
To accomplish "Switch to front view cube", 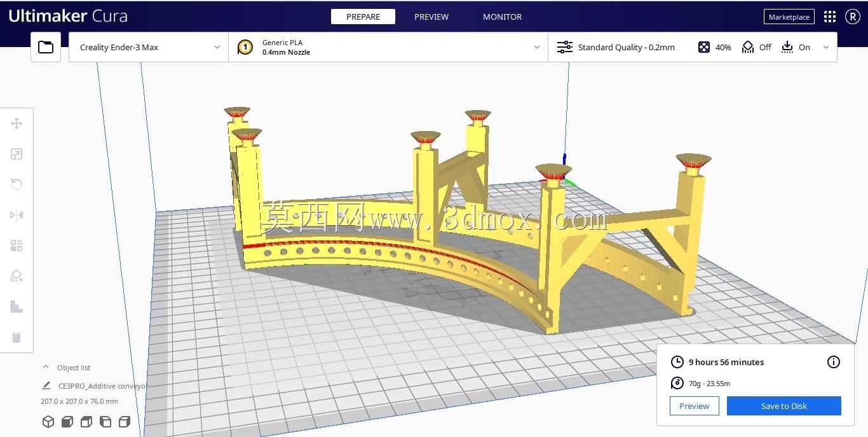I will click(x=67, y=421).
